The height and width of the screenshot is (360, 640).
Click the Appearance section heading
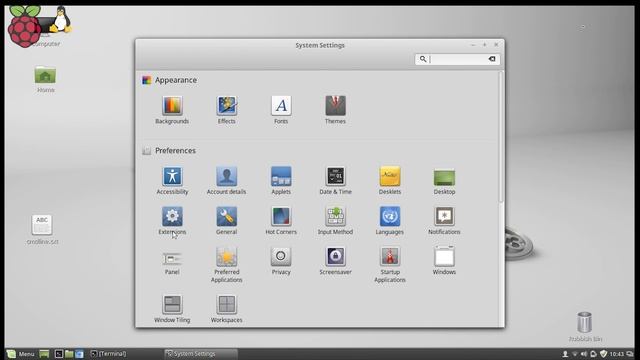tap(176, 80)
